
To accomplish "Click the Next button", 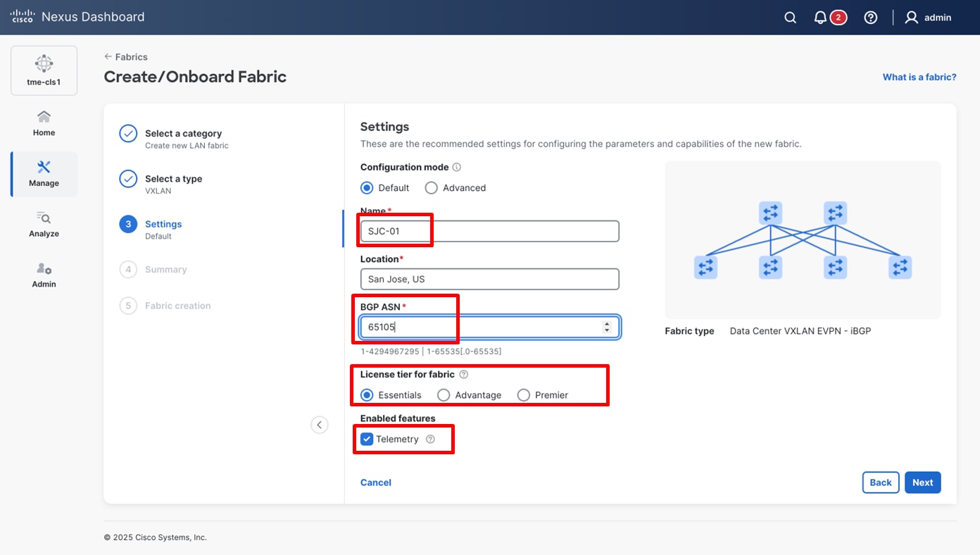I will tap(922, 482).
